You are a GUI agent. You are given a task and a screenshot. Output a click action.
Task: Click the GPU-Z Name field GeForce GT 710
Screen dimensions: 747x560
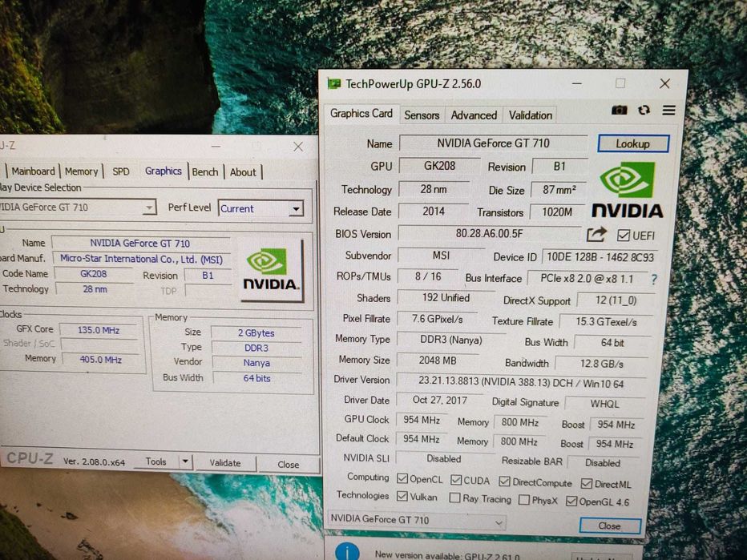(x=493, y=143)
